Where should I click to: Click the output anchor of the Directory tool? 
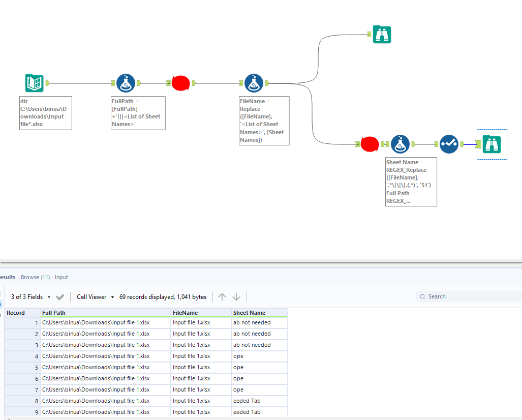click(x=47, y=83)
